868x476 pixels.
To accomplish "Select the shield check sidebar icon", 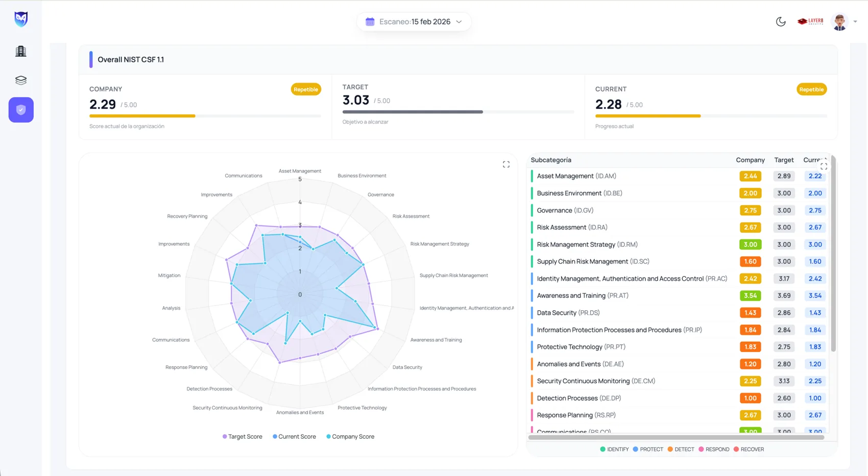I will (x=21, y=110).
